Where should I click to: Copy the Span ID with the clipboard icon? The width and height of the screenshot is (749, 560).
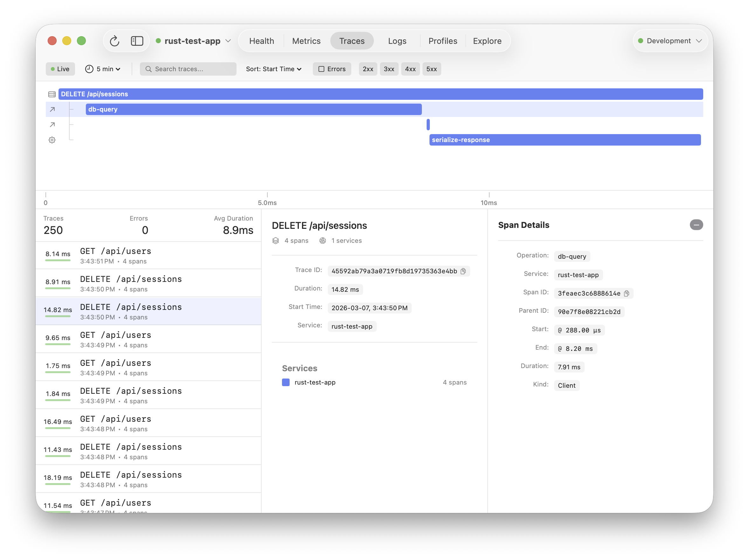click(x=626, y=293)
